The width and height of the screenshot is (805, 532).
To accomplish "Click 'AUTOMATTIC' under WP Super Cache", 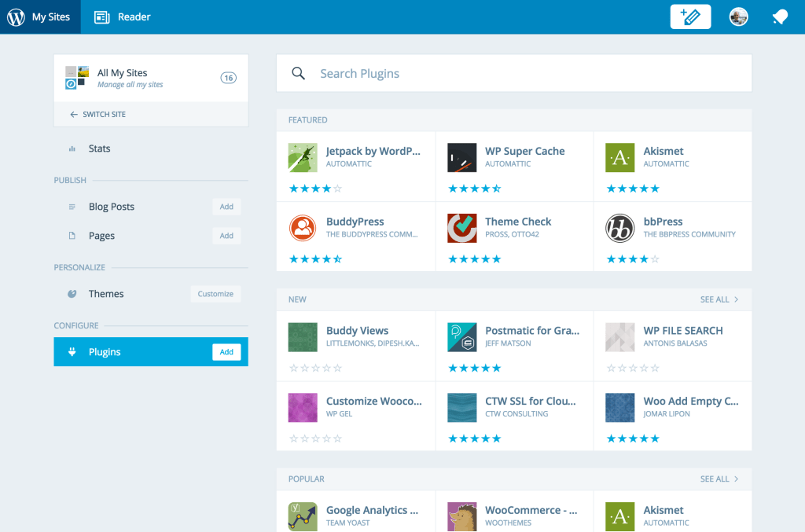I will click(508, 164).
